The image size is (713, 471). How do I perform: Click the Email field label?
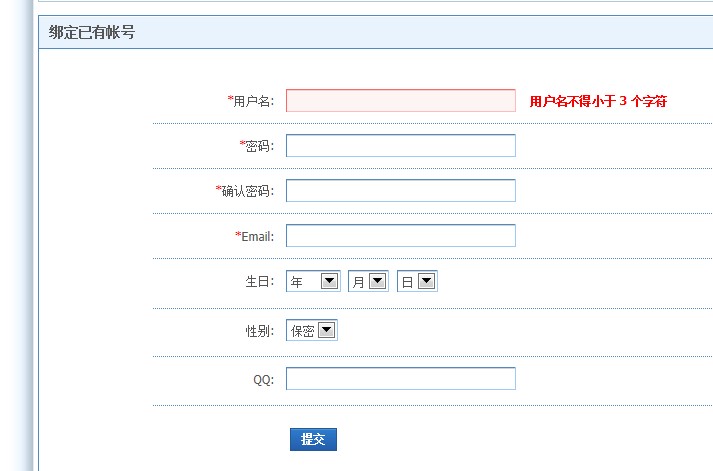click(x=257, y=237)
